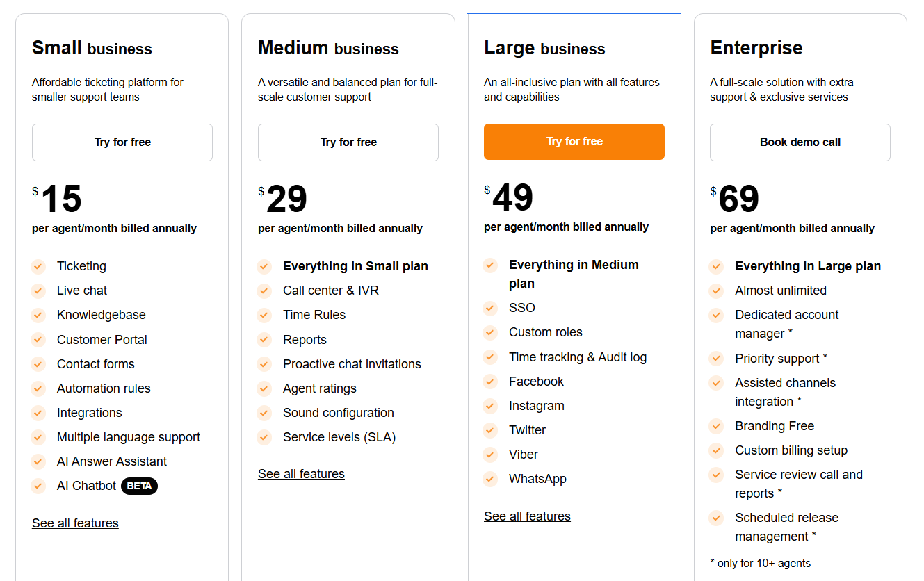Book a demo call for Enterprise
The image size is (924, 581).
pyautogui.click(x=800, y=142)
